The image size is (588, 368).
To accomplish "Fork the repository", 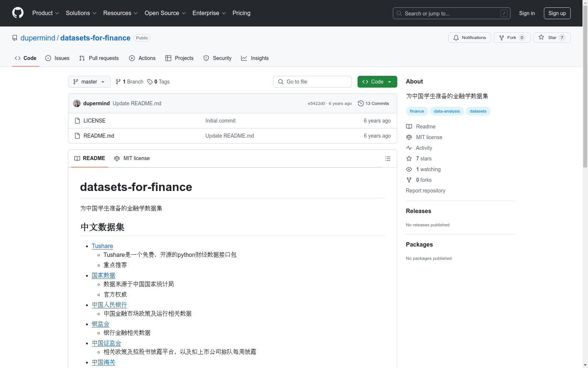I will coord(512,38).
